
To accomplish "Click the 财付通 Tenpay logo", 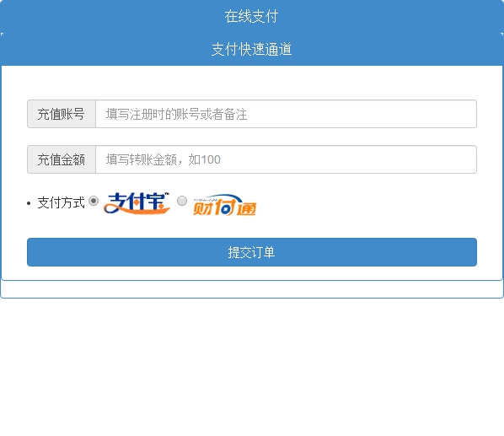I will tap(225, 205).
